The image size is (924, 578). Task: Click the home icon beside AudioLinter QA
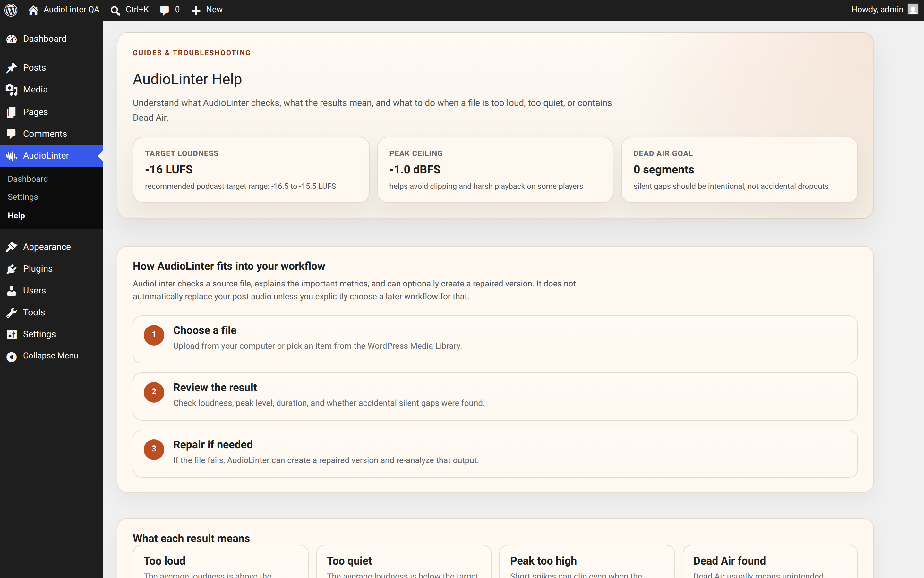click(33, 10)
